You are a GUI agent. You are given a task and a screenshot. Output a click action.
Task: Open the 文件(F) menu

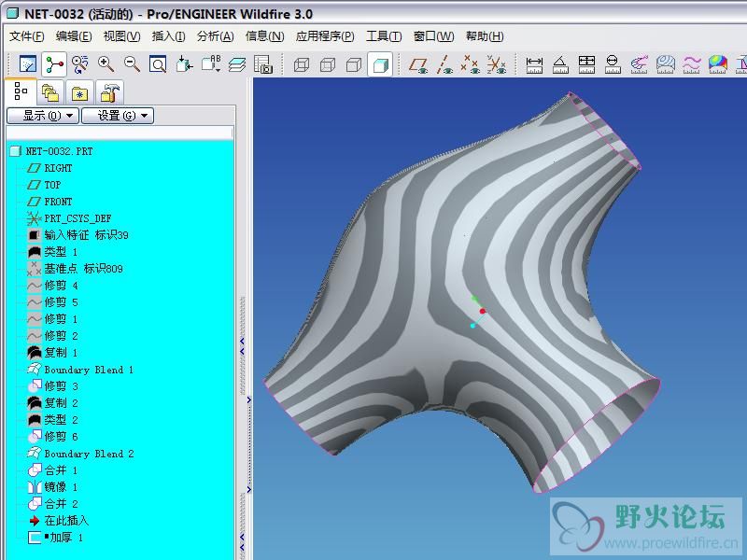coord(27,36)
